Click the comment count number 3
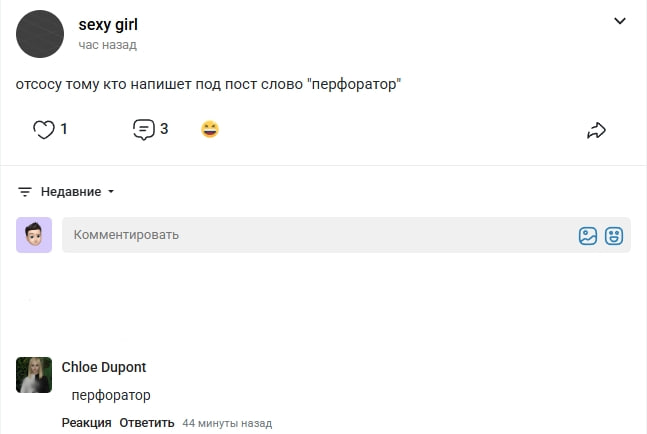The image size is (647, 434). point(164,129)
